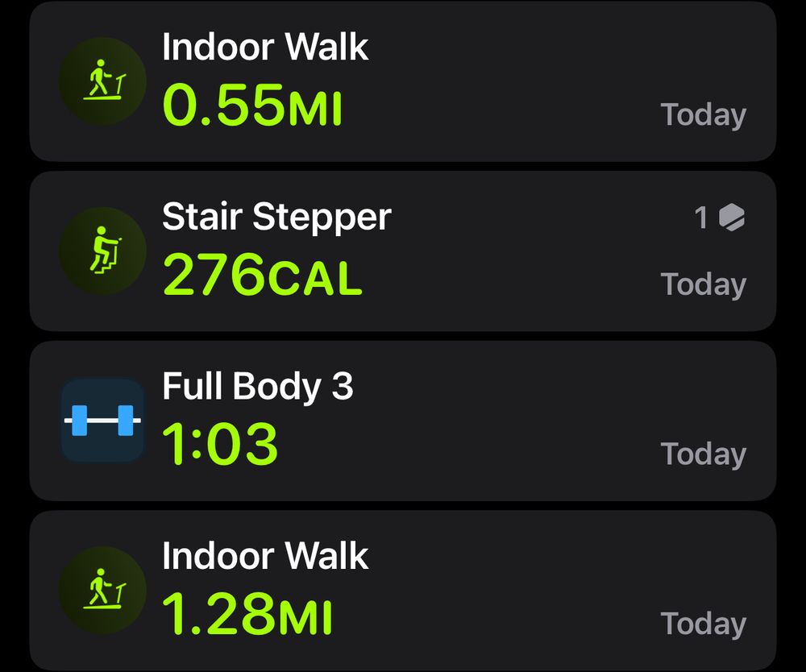Viewport: 806px width, 672px height.
Task: Tap the 0.55MI distance value
Action: pyautogui.click(x=254, y=105)
